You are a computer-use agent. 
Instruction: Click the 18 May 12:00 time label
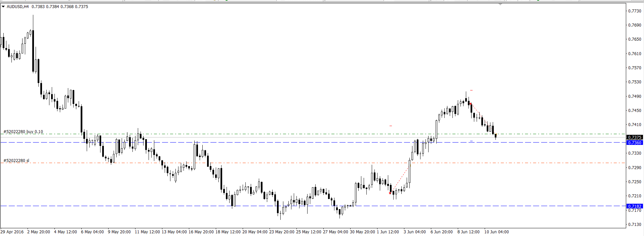228,232
